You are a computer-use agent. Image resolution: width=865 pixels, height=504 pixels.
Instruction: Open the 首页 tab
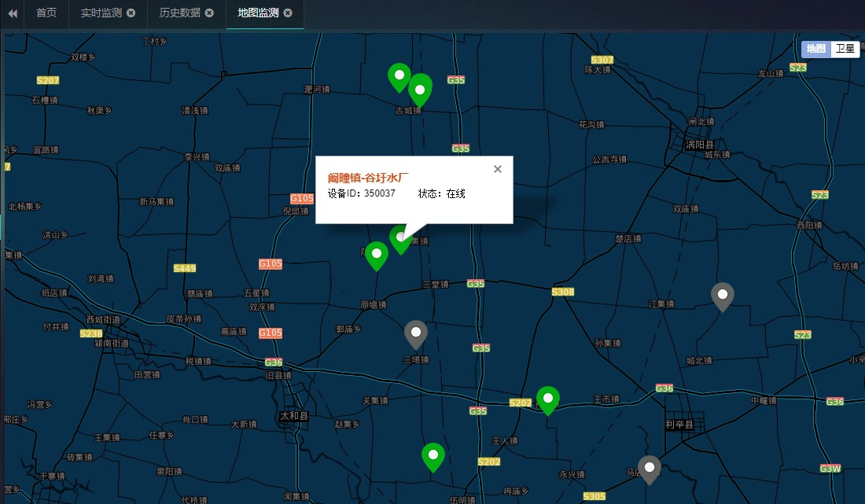pyautogui.click(x=46, y=13)
